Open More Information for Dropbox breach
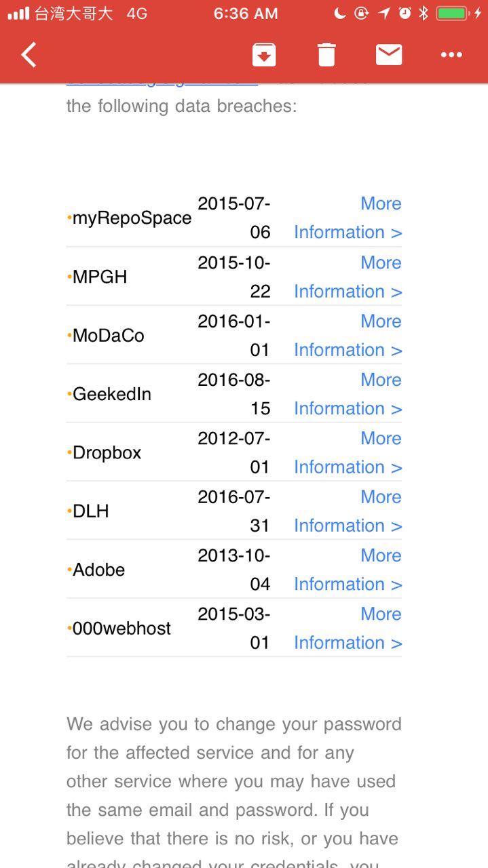The image size is (488, 868). [348, 452]
